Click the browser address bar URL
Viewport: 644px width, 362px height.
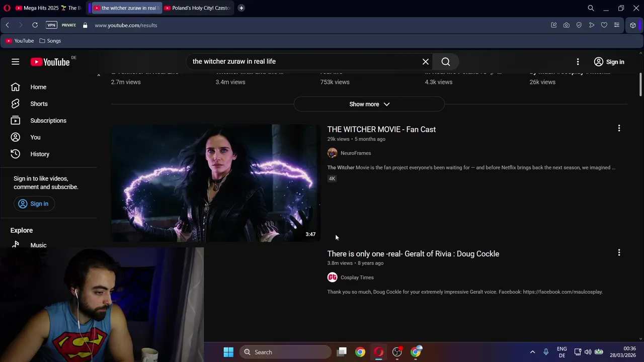click(126, 25)
